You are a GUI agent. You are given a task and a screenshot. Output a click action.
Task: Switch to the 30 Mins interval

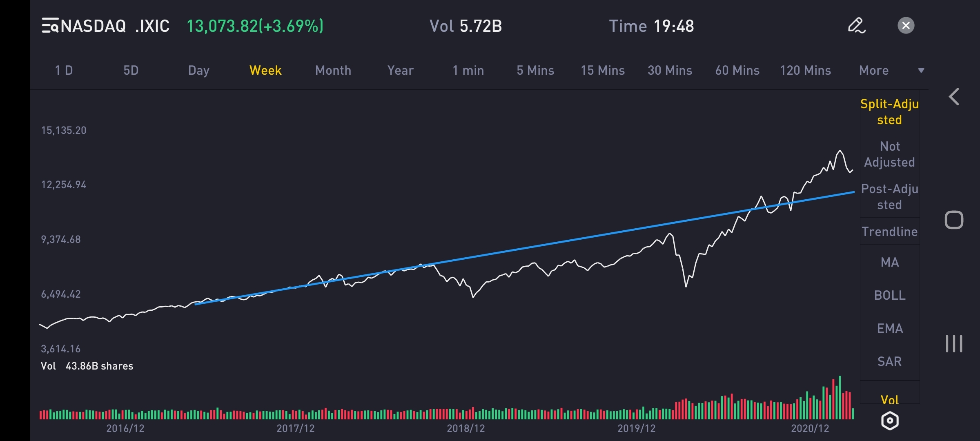670,70
